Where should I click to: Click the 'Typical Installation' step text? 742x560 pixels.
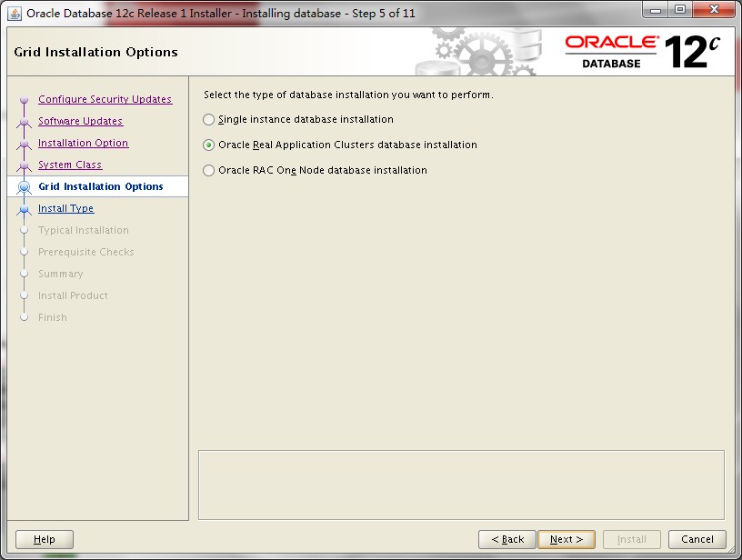pyautogui.click(x=84, y=230)
